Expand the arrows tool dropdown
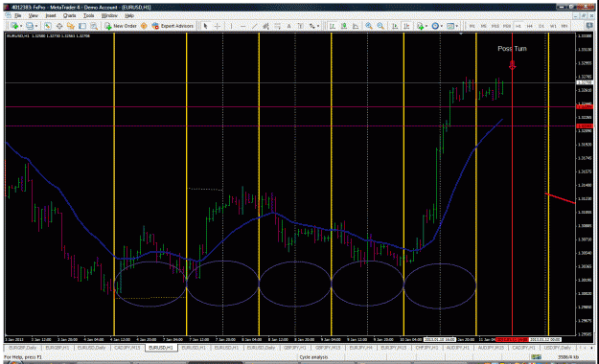Image resolution: width=599 pixels, height=364 pixels. tap(318, 26)
